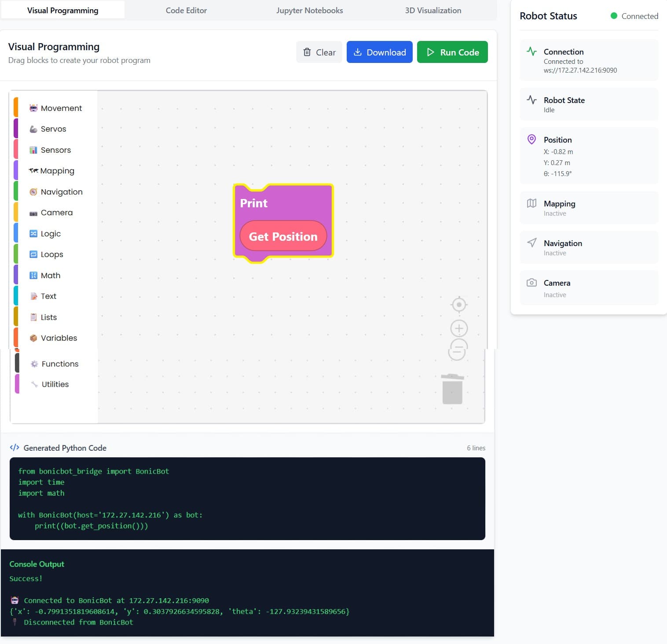This screenshot has height=644, width=667.
Task: Select the pink Get Position block
Action: point(283,236)
